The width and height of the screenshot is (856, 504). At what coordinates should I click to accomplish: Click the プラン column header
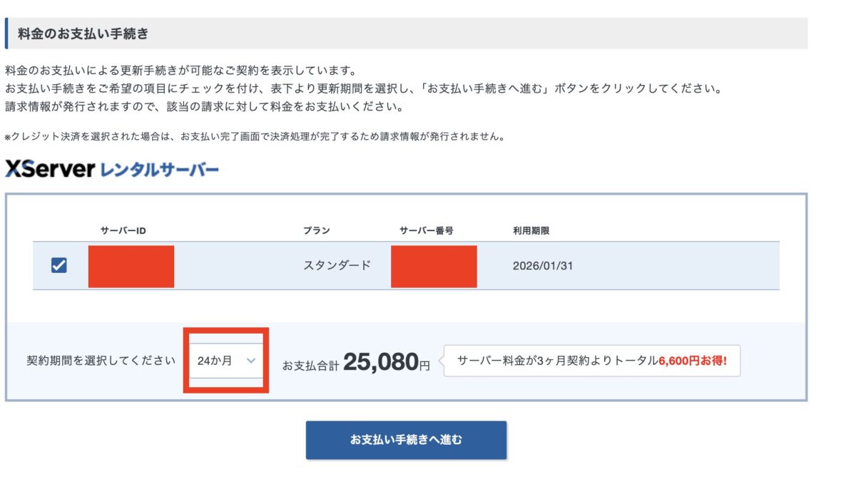click(316, 231)
